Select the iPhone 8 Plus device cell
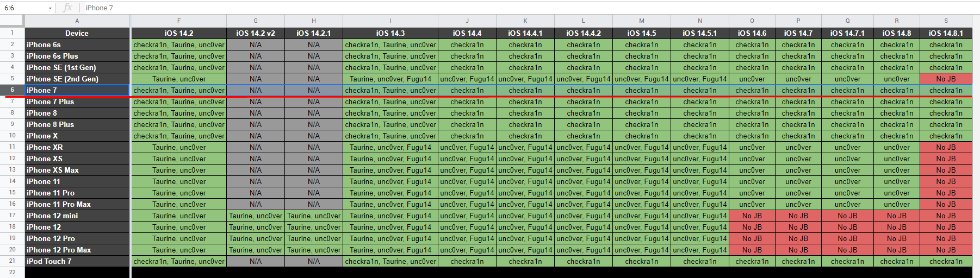 click(77, 124)
